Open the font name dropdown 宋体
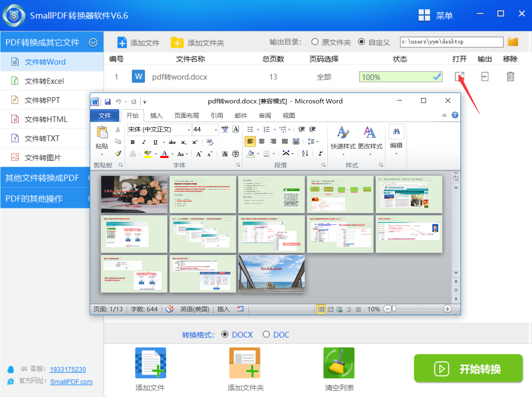 (189, 129)
